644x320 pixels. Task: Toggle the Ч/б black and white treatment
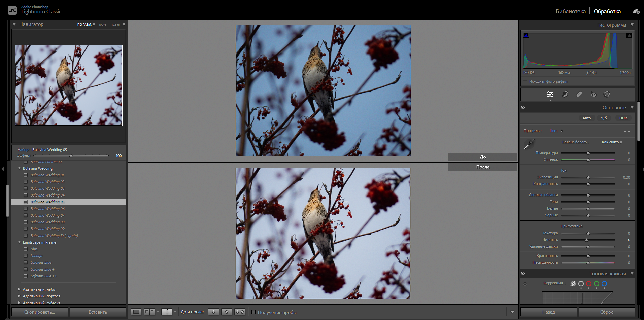604,118
